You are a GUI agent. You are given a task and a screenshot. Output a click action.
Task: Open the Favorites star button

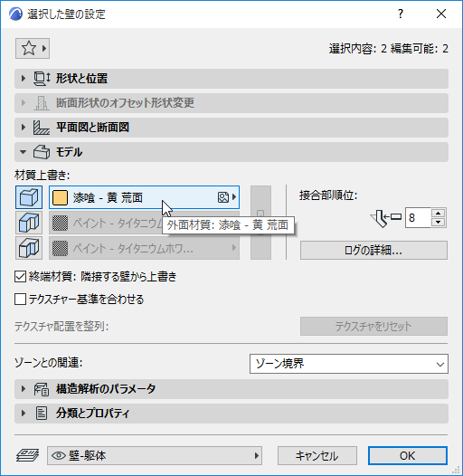coord(33,48)
